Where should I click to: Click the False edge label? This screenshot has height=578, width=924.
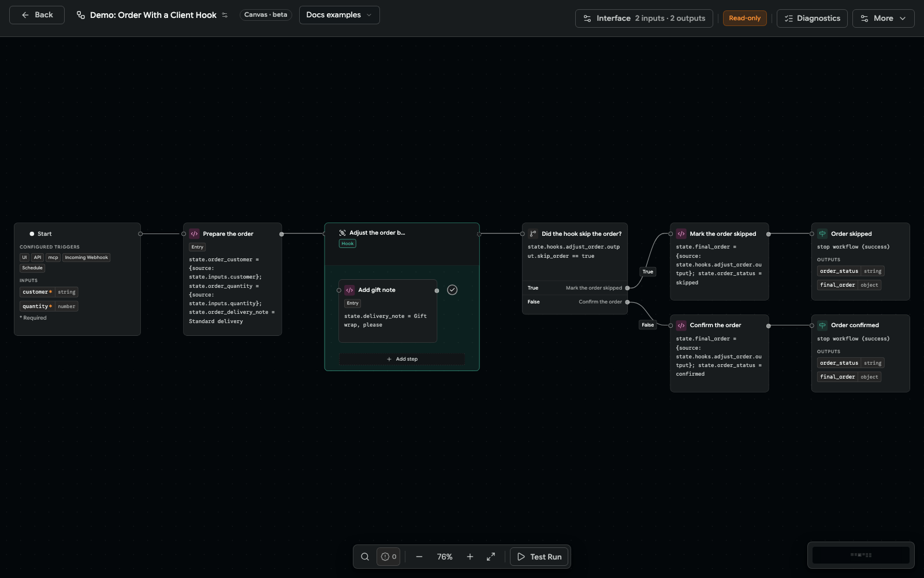click(648, 325)
